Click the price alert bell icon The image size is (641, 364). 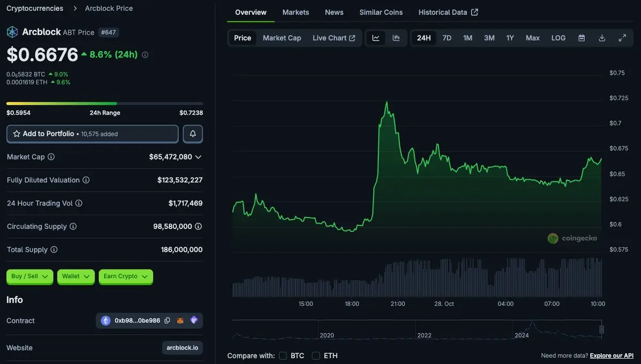(193, 134)
